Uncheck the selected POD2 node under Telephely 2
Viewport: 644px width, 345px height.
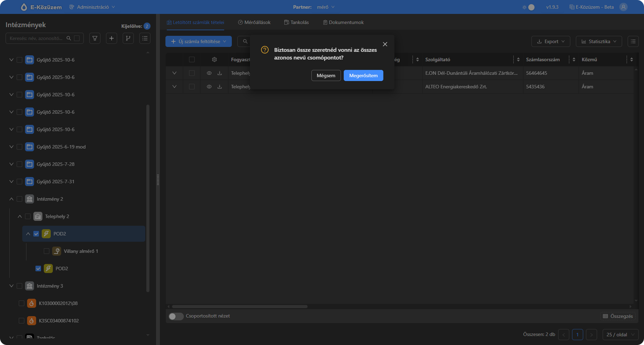coord(36,234)
